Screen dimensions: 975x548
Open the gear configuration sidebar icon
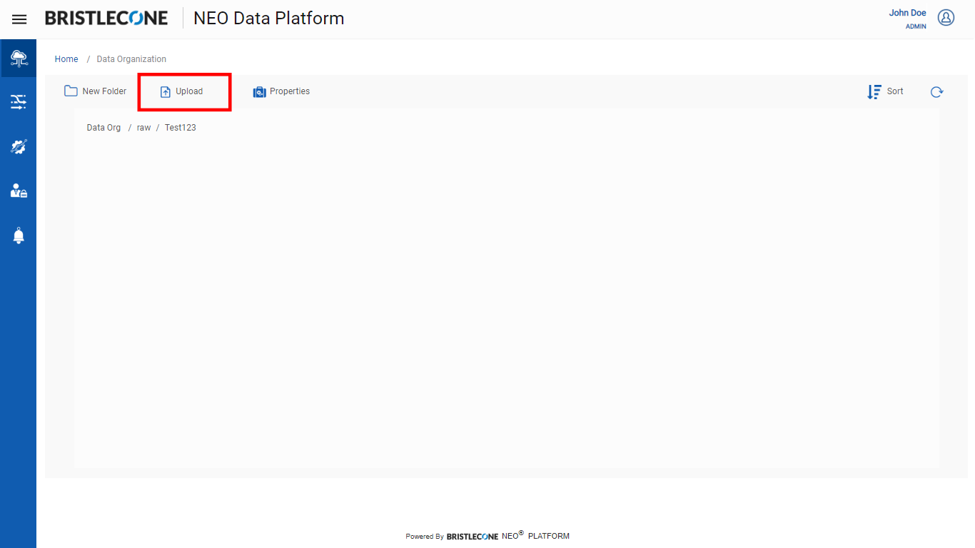pos(18,147)
